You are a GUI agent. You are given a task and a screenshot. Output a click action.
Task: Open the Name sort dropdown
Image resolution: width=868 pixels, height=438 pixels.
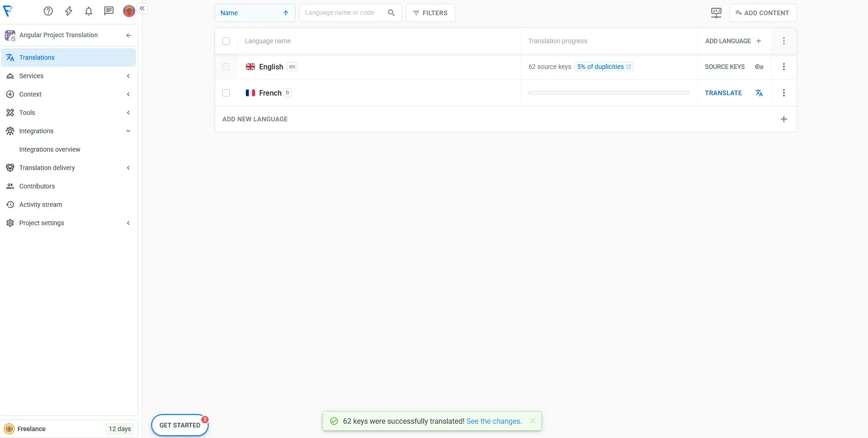255,13
